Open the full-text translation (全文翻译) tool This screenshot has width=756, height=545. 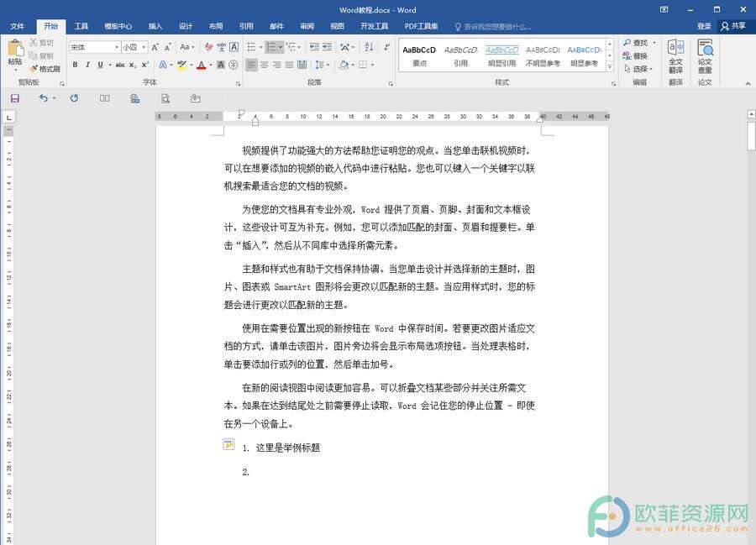(676, 56)
